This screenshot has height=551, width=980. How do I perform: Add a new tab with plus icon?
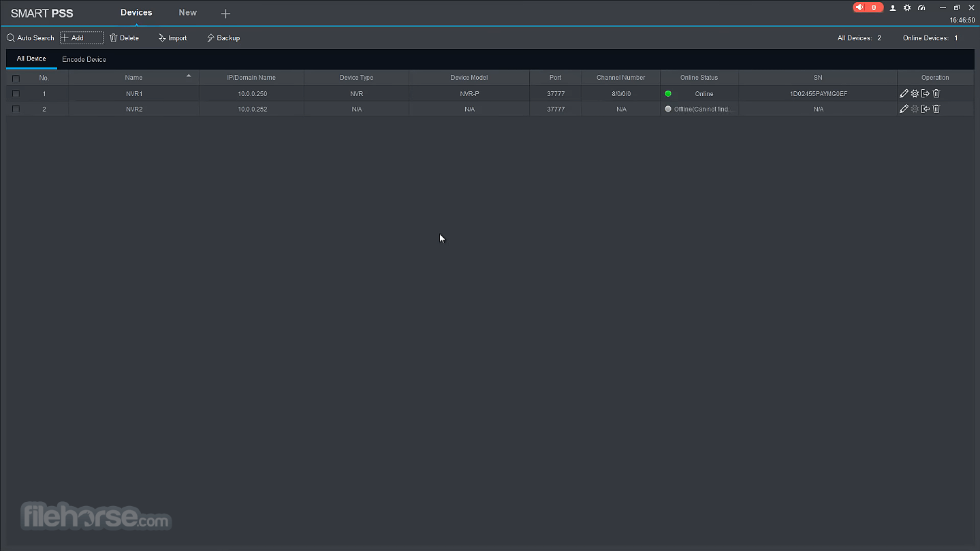click(225, 14)
